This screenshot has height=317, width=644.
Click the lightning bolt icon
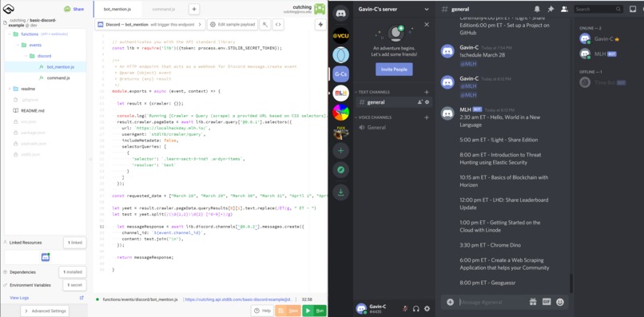[x=320, y=25]
